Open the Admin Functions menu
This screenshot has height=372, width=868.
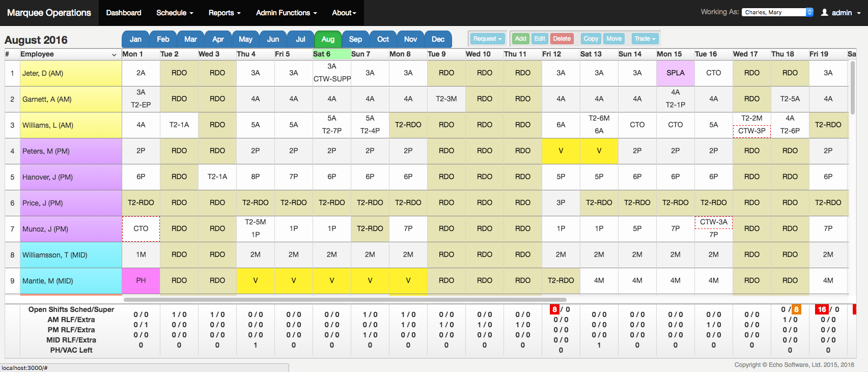(x=286, y=13)
